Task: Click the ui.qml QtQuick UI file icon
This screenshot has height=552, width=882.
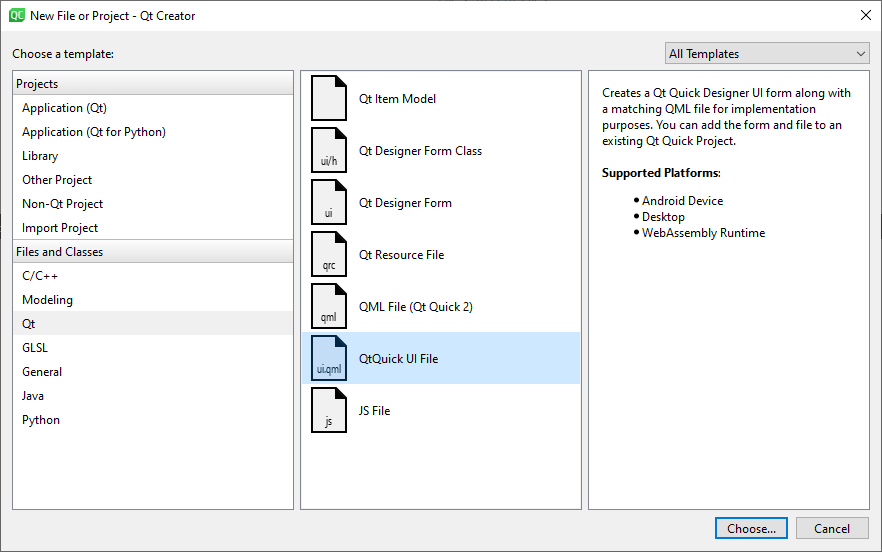Action: pyautogui.click(x=329, y=358)
